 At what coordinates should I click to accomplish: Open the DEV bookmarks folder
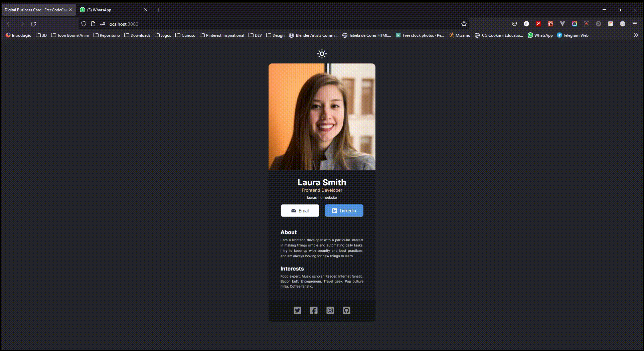pos(255,35)
